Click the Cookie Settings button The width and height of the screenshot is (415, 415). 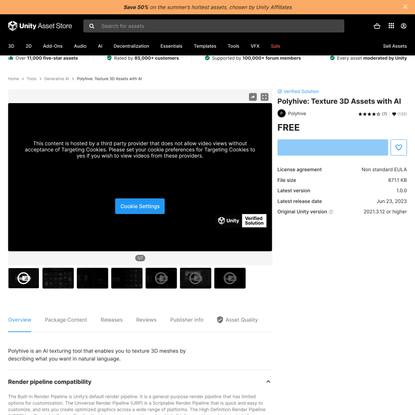(x=140, y=206)
